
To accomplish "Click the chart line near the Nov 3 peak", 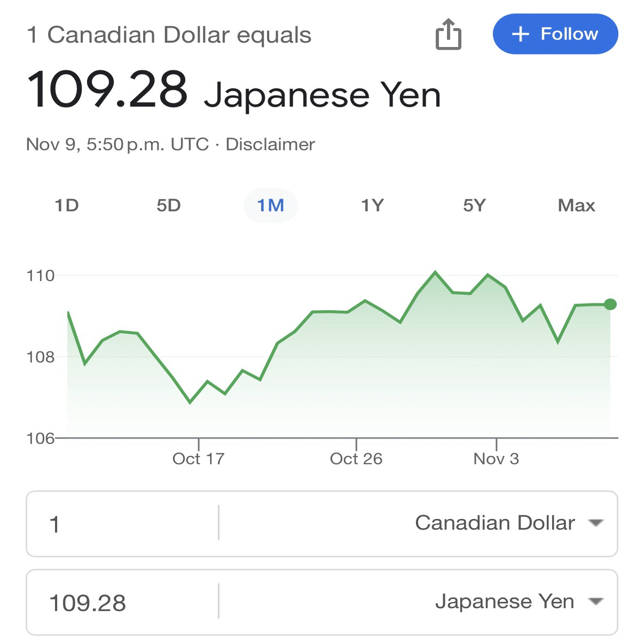I will pyautogui.click(x=488, y=274).
